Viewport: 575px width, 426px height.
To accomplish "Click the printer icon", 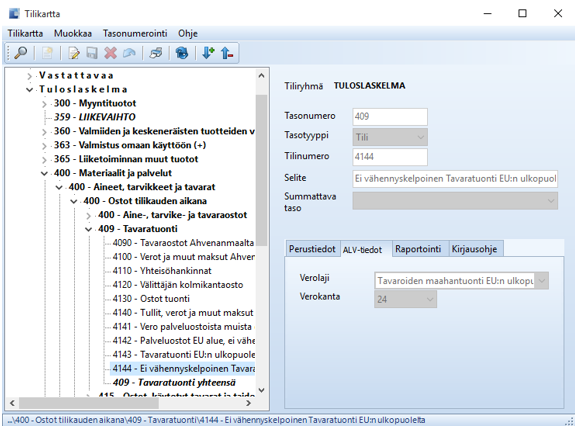I will click(156, 53).
